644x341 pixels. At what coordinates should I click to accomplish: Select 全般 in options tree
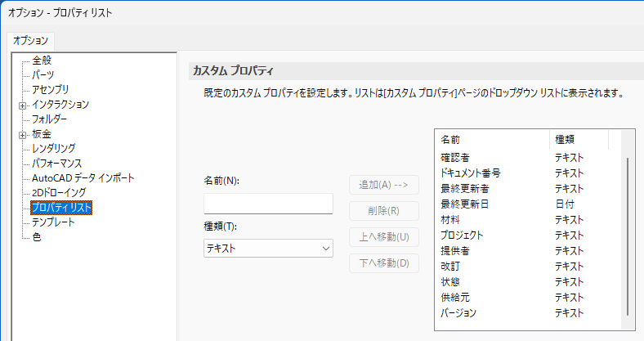coord(42,61)
